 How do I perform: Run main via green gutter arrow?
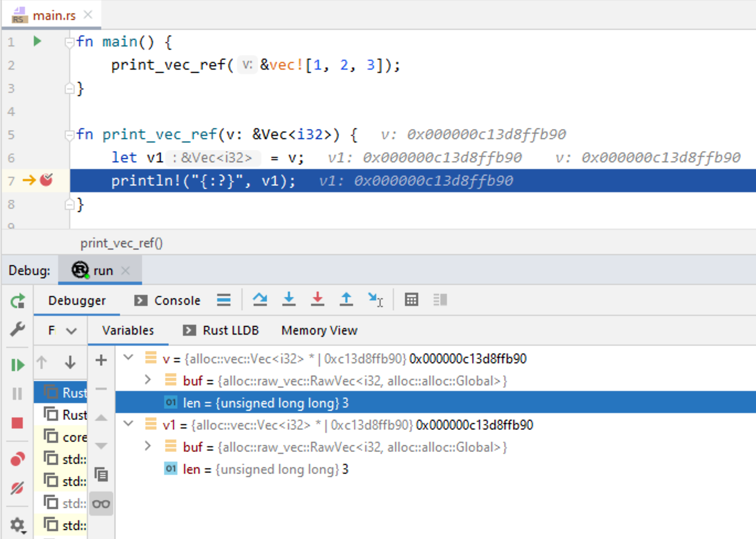37,41
